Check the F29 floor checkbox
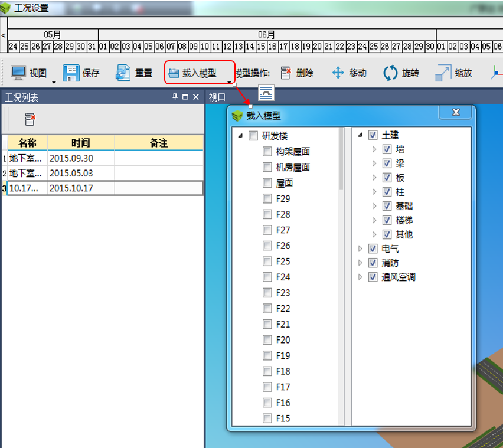Viewport: 503px width, 448px height. coord(267,198)
